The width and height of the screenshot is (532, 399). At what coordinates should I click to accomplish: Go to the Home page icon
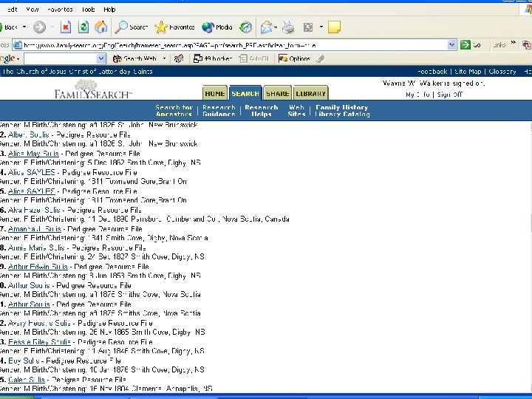(100, 27)
